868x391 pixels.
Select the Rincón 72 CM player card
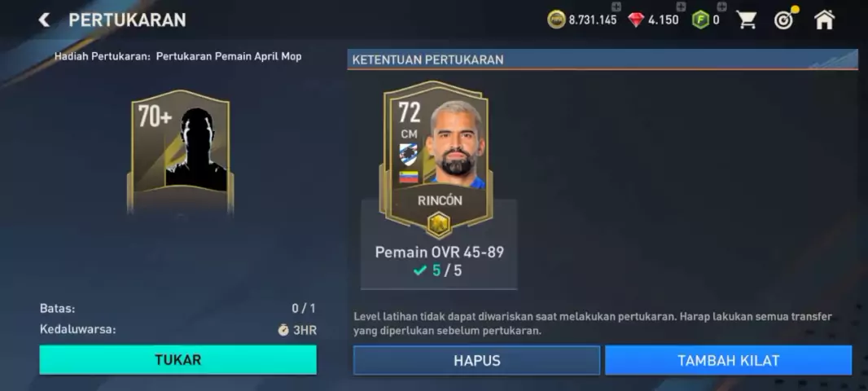436,156
